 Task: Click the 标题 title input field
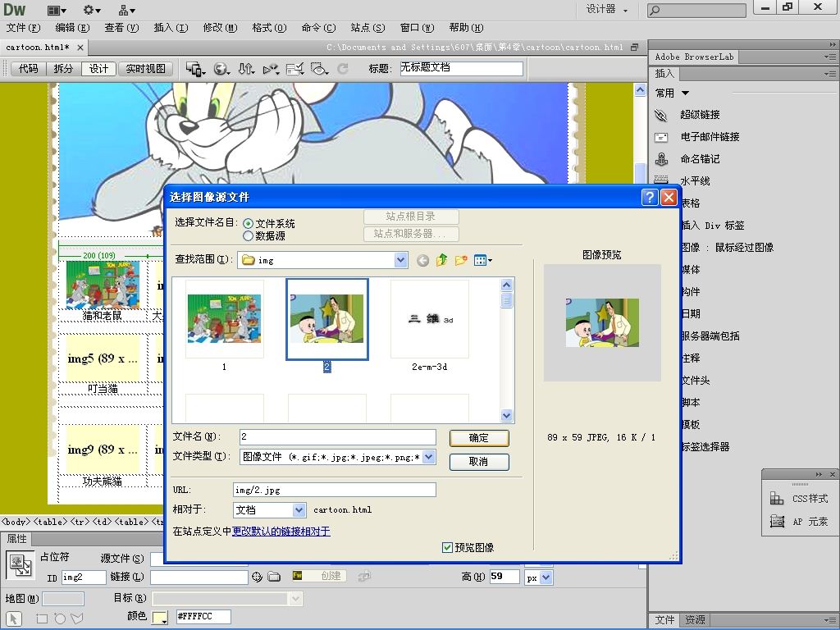point(461,68)
